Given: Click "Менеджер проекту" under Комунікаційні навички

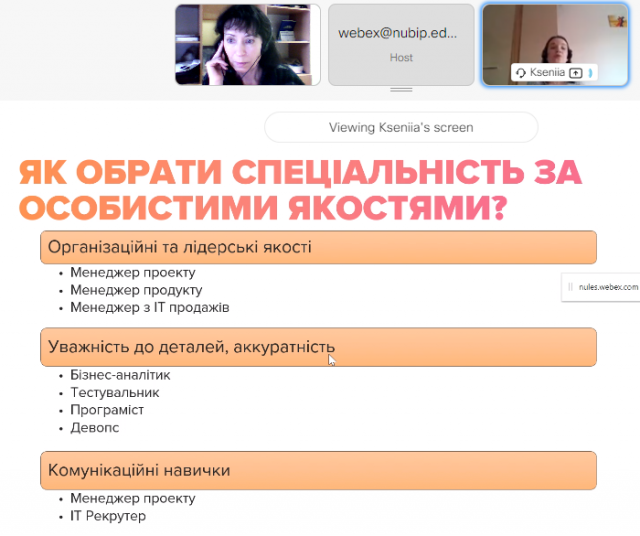Looking at the screenshot, I should coord(133,498).
